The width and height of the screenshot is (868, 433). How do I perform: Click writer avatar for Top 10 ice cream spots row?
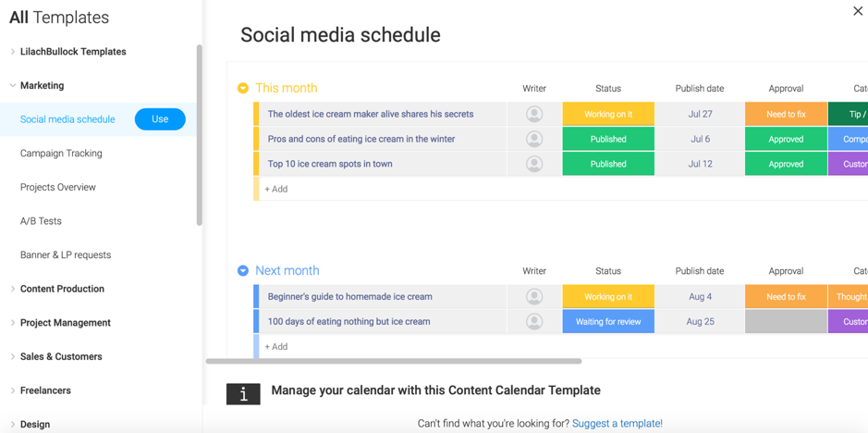tap(534, 164)
